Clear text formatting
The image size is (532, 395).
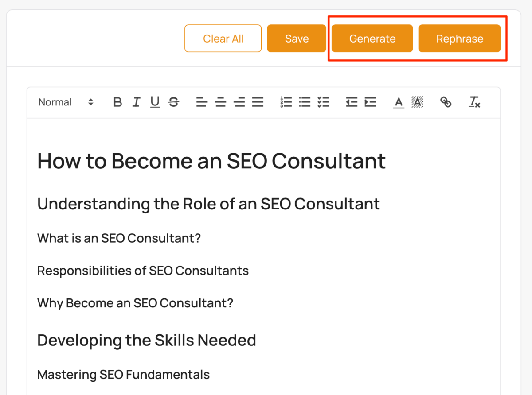click(474, 102)
